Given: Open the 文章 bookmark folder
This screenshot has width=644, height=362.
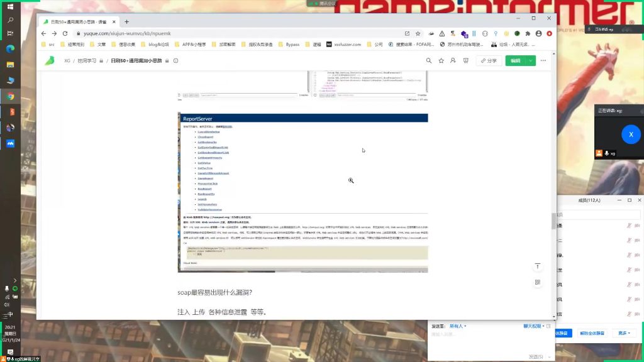Looking at the screenshot, I should (97, 45).
